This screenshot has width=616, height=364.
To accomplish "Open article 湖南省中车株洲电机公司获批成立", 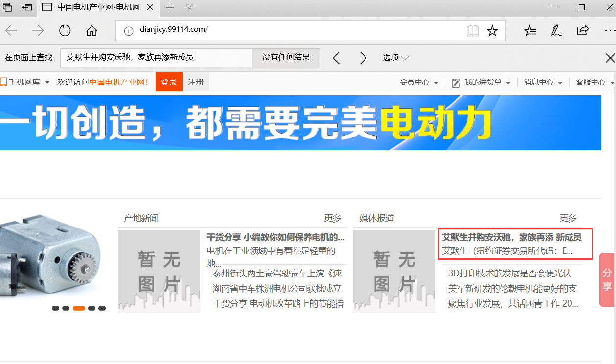I will [x=277, y=289].
